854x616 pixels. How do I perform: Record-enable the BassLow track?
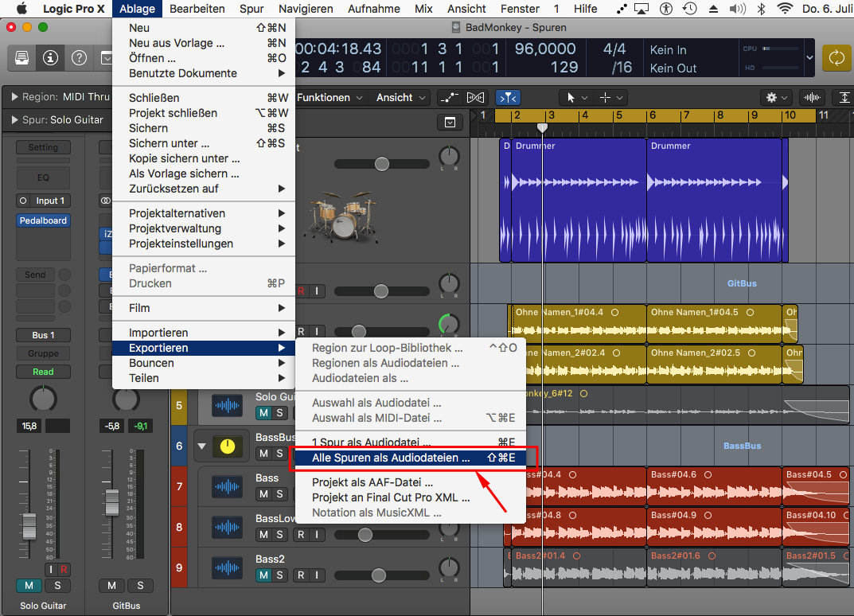coord(301,535)
